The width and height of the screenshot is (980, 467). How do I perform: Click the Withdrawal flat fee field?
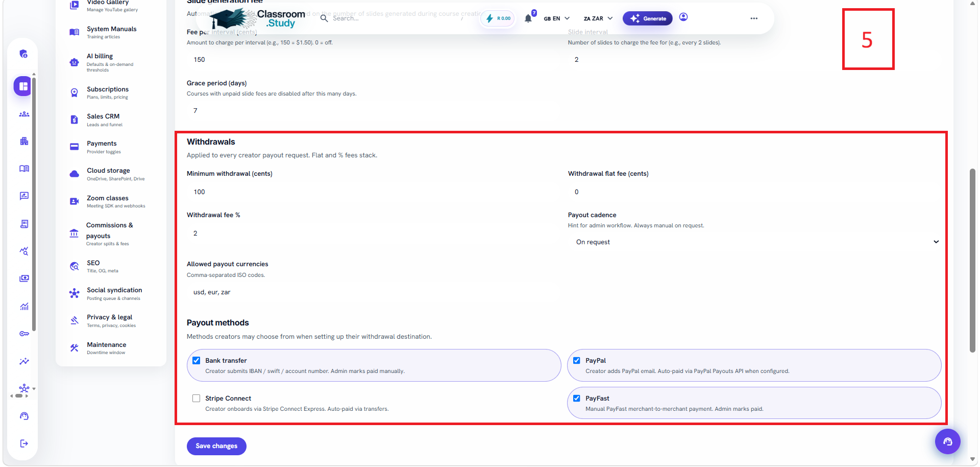tap(755, 192)
